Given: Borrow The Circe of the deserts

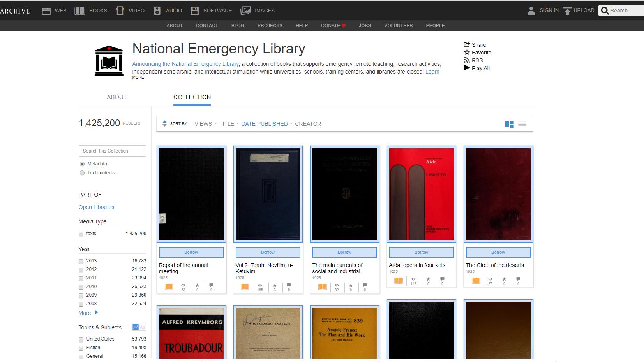Looking at the screenshot, I should coord(498,252).
